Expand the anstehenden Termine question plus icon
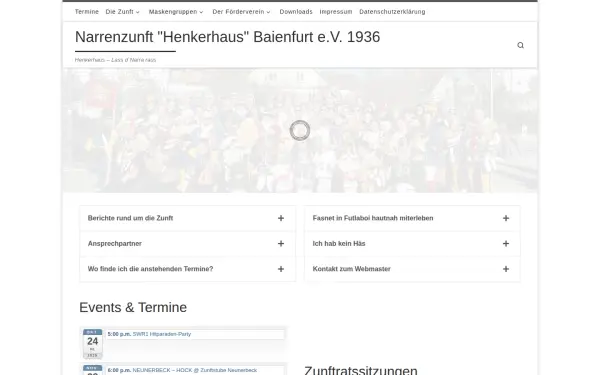This screenshot has height=375, width=600. pyautogui.click(x=281, y=269)
